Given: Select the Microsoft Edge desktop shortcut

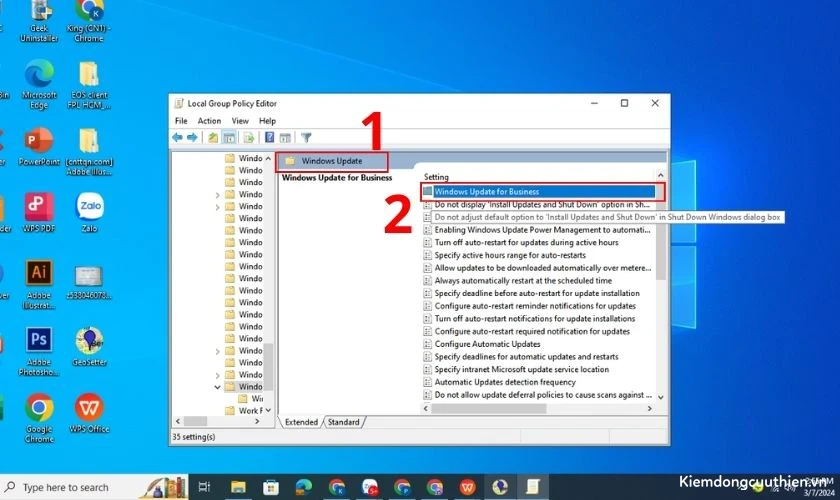Looking at the screenshot, I should (39, 84).
